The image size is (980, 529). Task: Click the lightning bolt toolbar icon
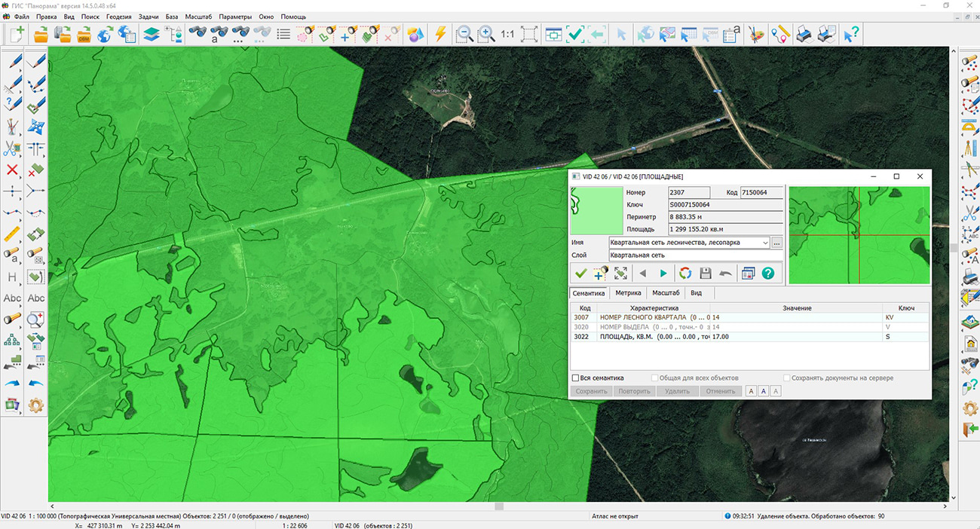(441, 34)
